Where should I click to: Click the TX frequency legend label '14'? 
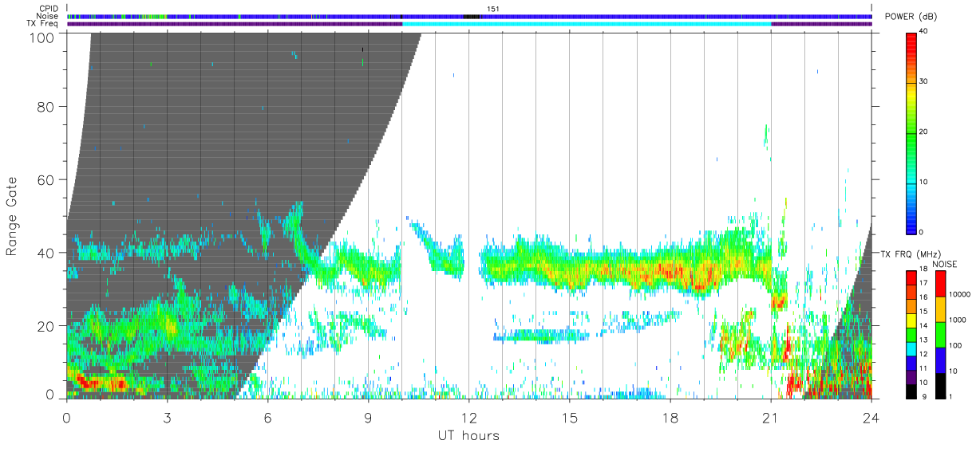[x=923, y=324]
